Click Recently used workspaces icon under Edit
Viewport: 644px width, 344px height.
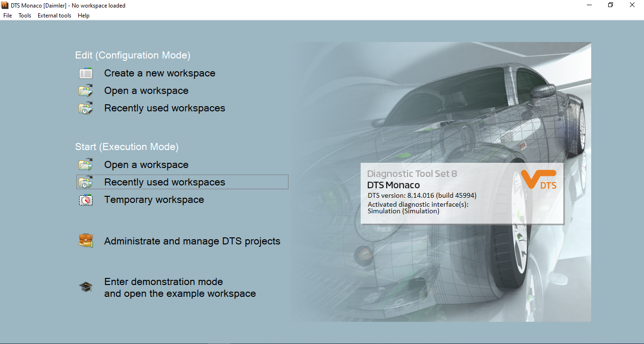tap(86, 108)
